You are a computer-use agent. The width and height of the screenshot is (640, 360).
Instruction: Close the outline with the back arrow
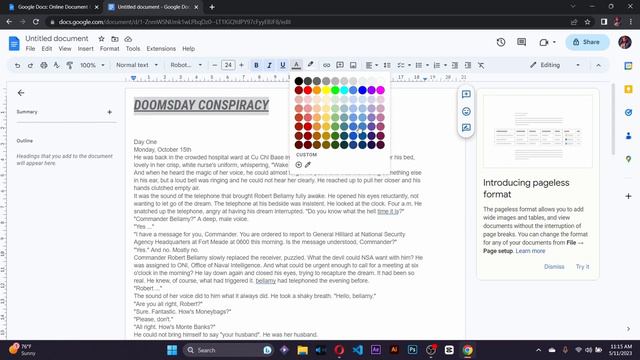[21, 93]
